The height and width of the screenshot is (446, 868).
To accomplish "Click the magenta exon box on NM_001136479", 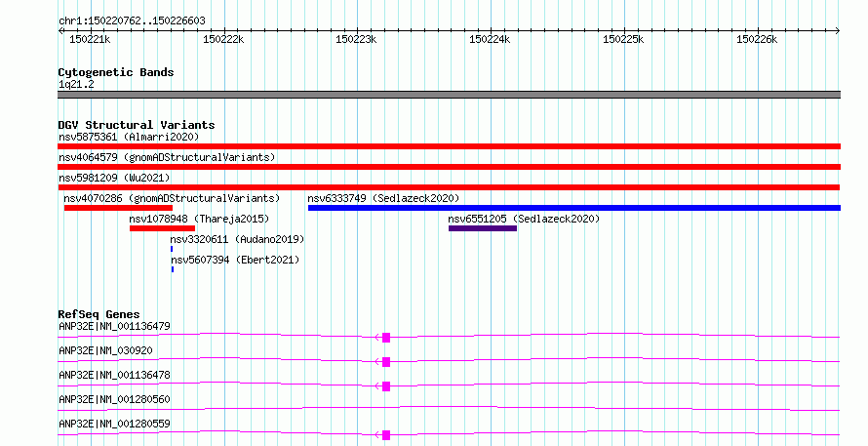I will pyautogui.click(x=386, y=338).
